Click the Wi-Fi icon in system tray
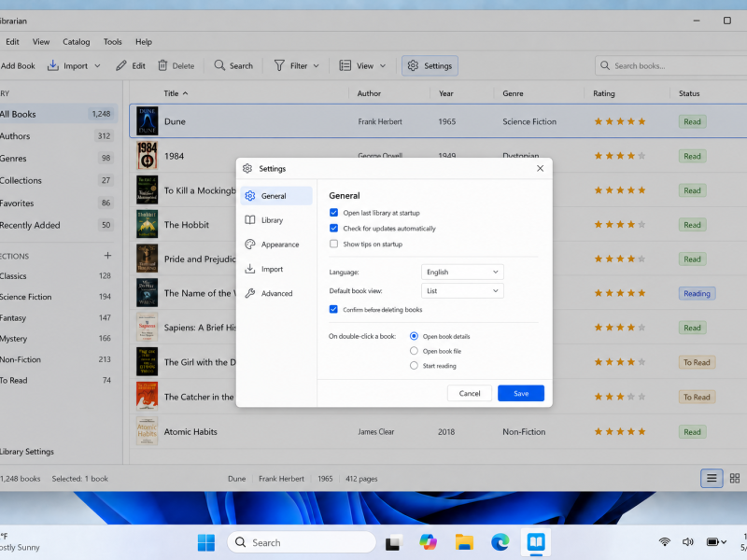 pos(665,541)
